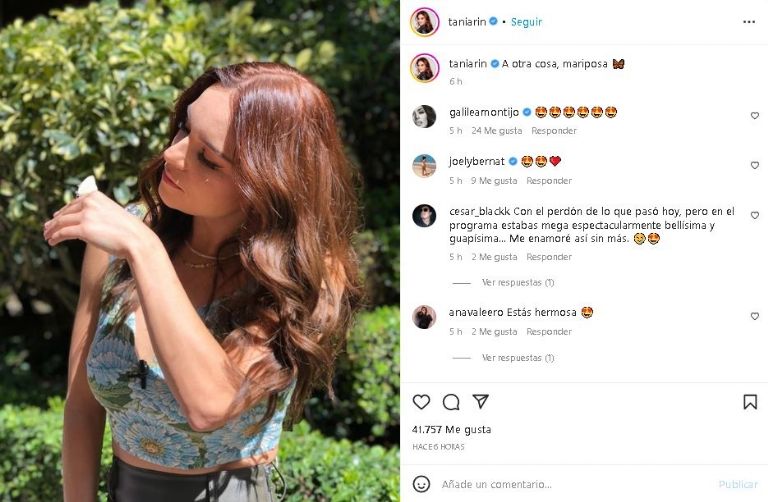Expand replies under anavaleero's comment
The width and height of the screenshot is (768, 502).
[517, 358]
